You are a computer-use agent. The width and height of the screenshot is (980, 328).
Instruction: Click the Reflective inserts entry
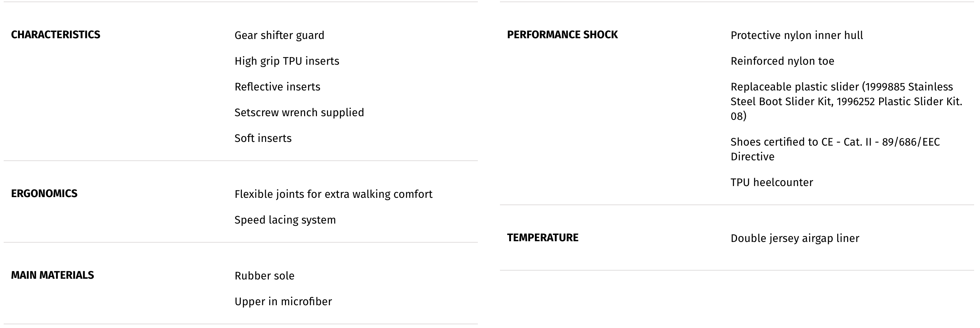click(x=277, y=87)
